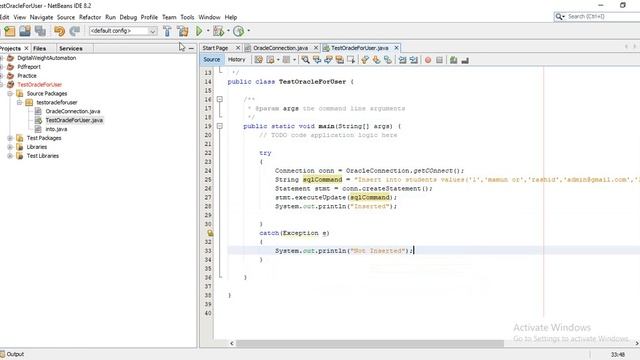This screenshot has width=640, height=360.
Task: Click the Save All toolbar icon
Action: (x=40, y=31)
